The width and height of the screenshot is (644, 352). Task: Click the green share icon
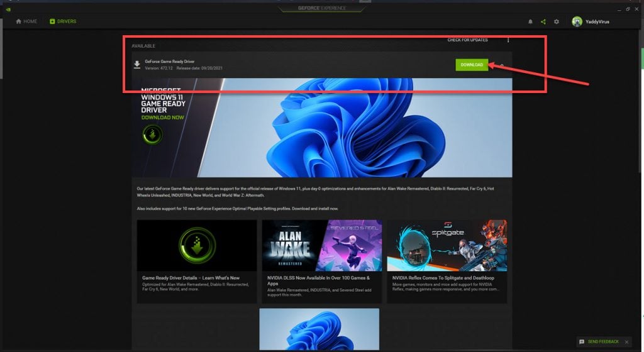[543, 22]
